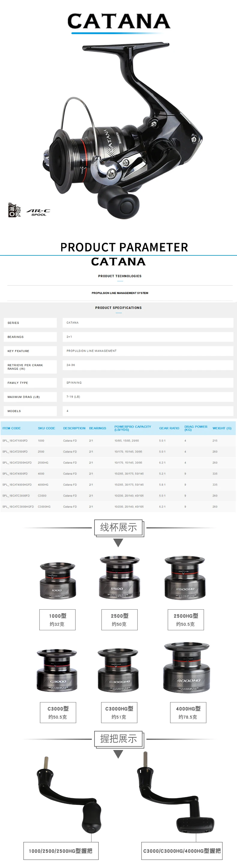Click the C3000HG型 约51克 label box

click(x=119, y=712)
